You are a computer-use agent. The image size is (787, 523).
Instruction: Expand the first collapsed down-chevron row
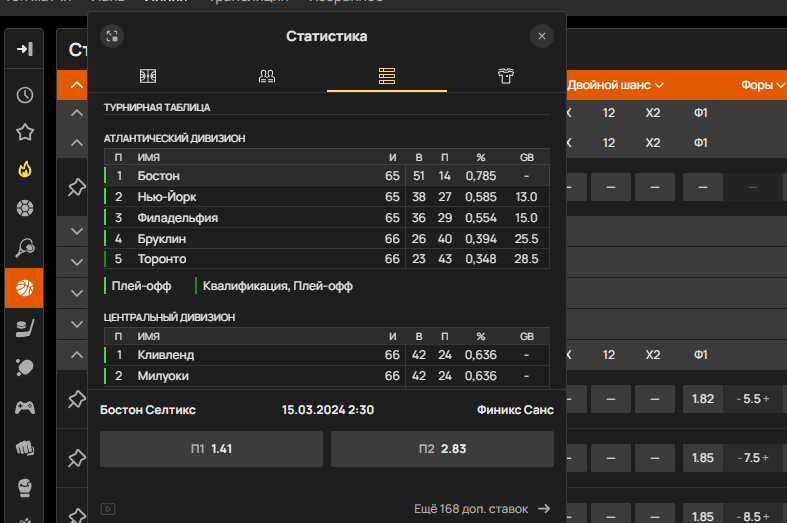[76, 231]
